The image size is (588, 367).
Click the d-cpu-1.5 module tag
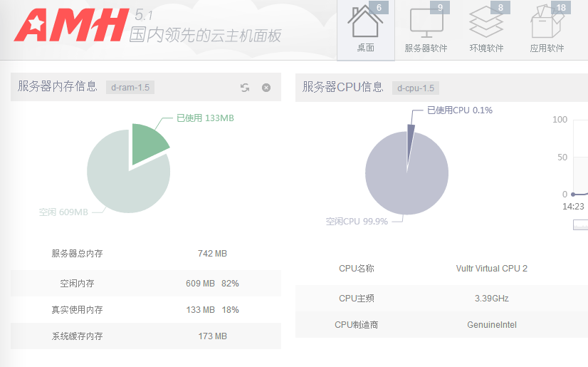pos(415,88)
